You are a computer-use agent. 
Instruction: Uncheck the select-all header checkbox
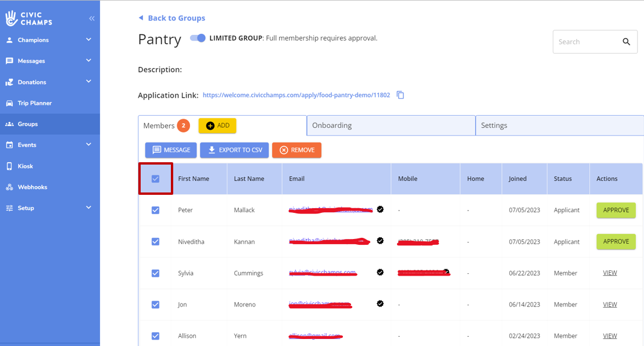point(155,179)
